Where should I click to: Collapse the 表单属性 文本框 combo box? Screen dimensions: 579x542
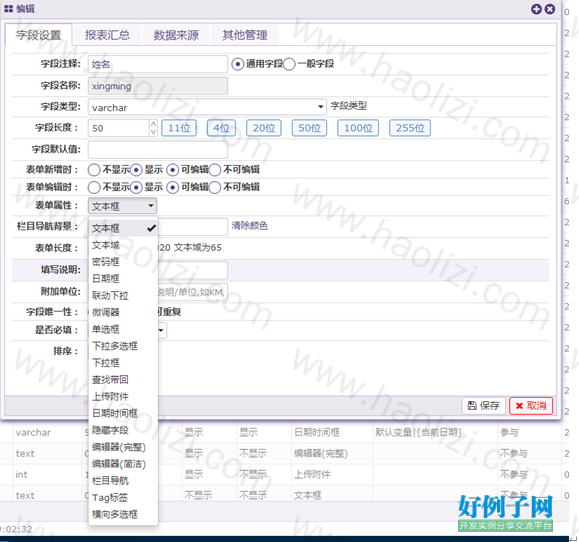(122, 206)
